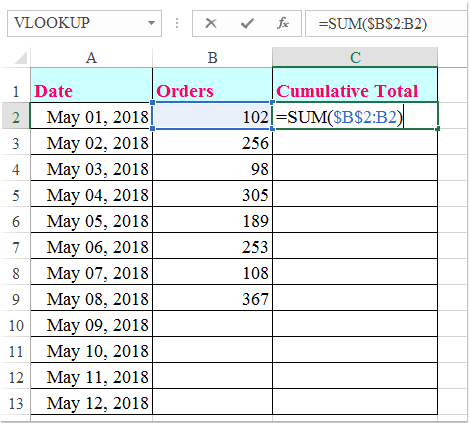Click the Orders header cell

[x=212, y=85]
